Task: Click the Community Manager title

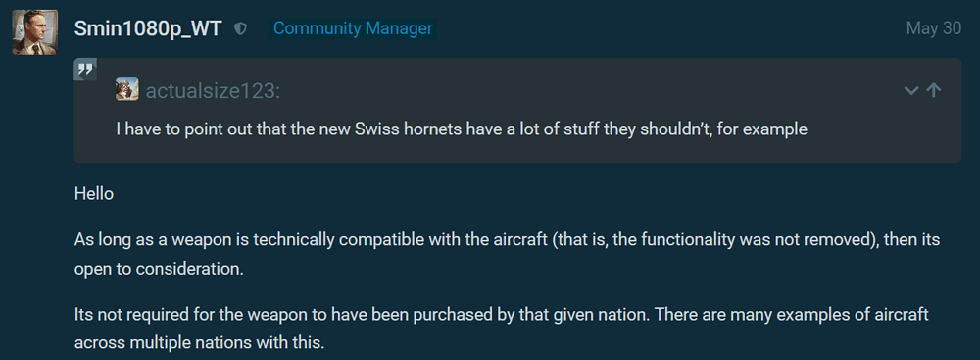Action: 353,28
